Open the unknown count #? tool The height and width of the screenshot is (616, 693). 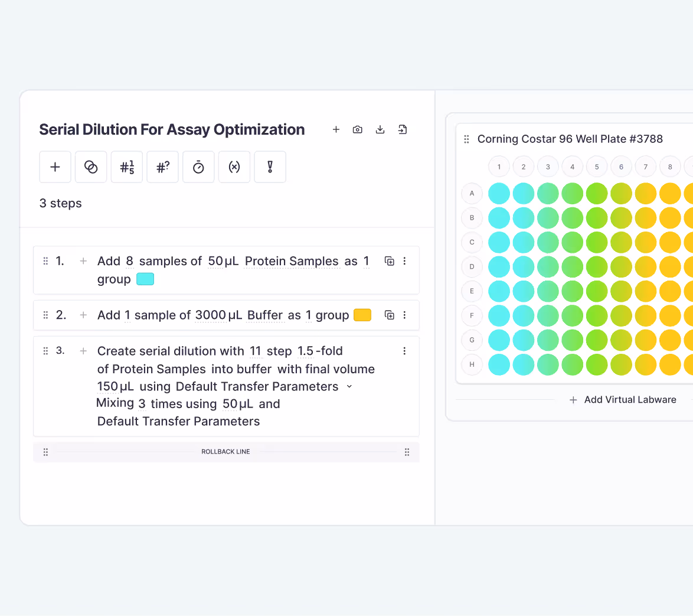[x=162, y=167]
